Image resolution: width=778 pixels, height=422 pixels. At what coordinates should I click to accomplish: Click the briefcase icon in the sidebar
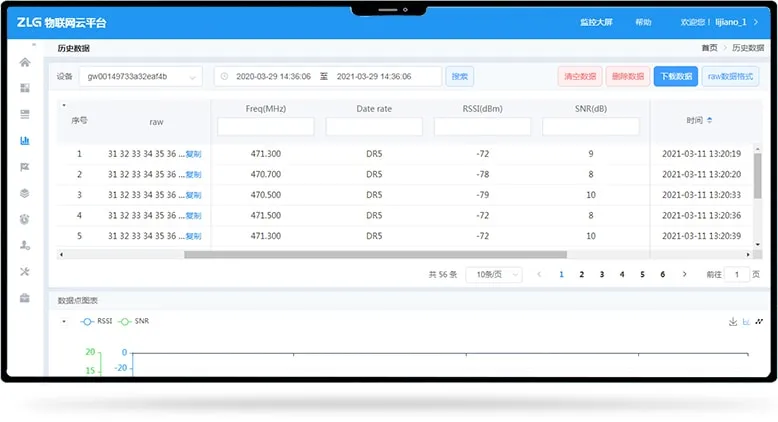tap(25, 297)
